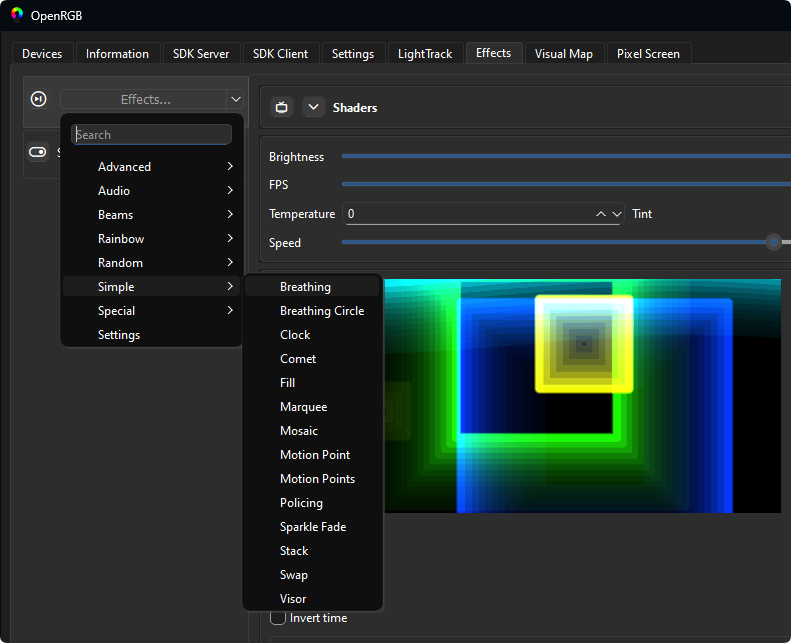Start or stop all effects play button

[39, 99]
